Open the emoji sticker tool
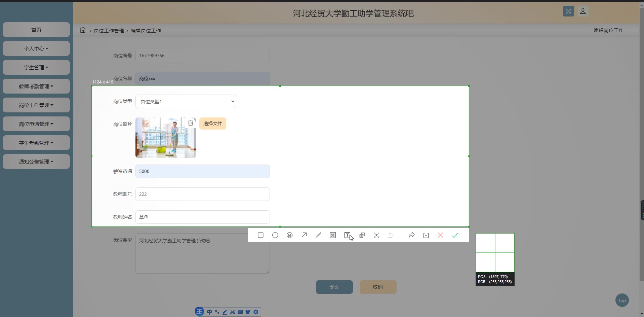Image resolution: width=644 pixels, height=317 pixels. [289, 235]
